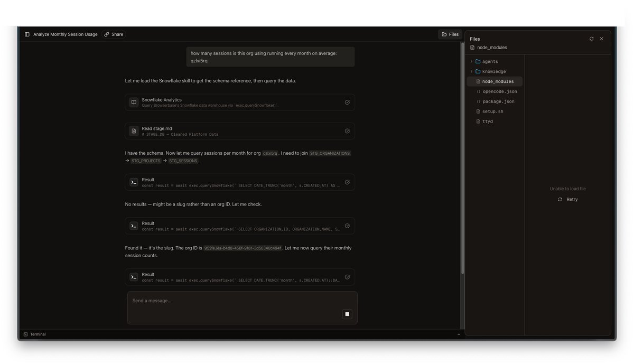This screenshot has height=364, width=634.
Task: Toggle the Files panel button
Action: (x=450, y=34)
